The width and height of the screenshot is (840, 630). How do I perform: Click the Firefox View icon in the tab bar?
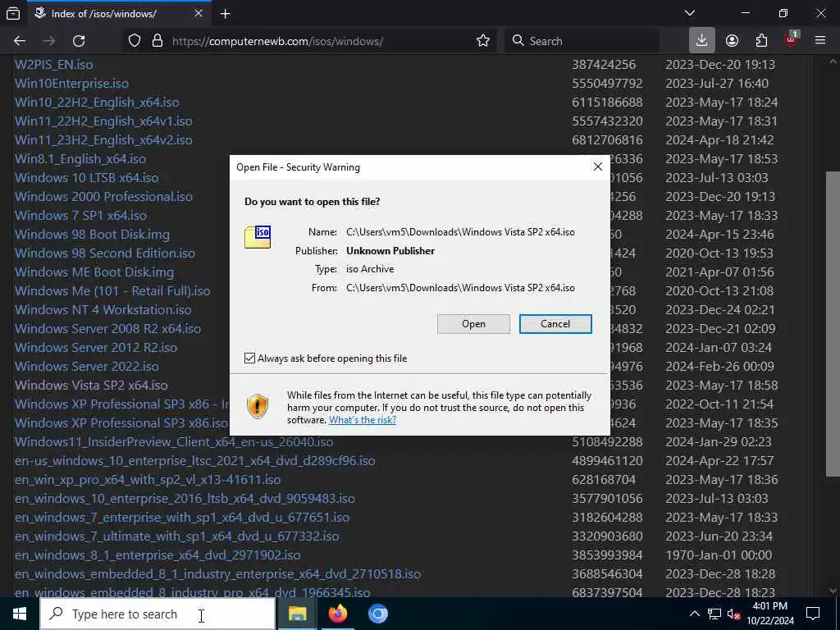point(13,13)
